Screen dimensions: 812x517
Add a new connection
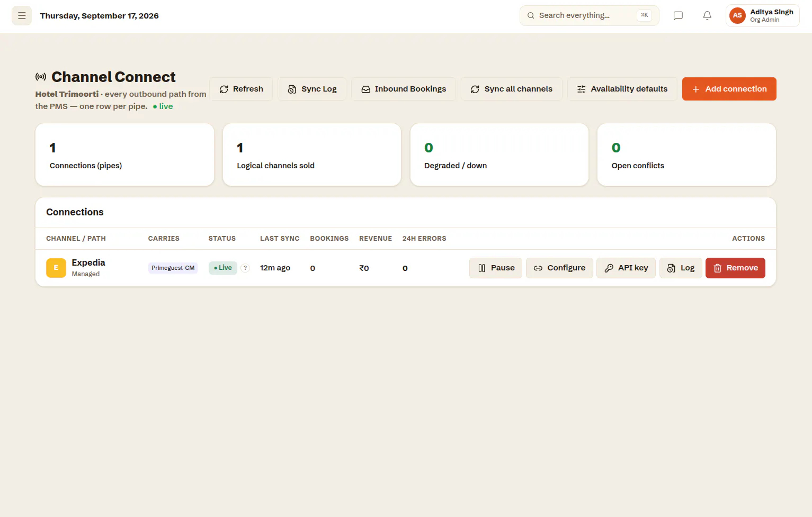pyautogui.click(x=729, y=89)
